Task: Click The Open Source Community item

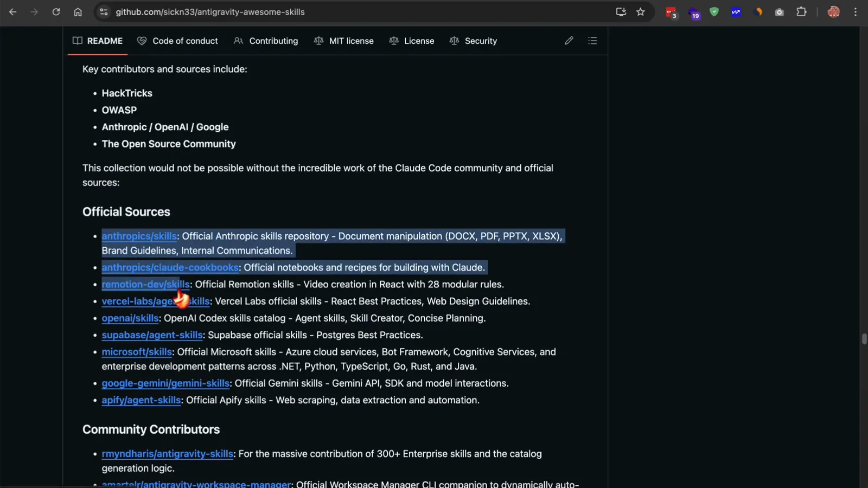Action: click(x=169, y=143)
